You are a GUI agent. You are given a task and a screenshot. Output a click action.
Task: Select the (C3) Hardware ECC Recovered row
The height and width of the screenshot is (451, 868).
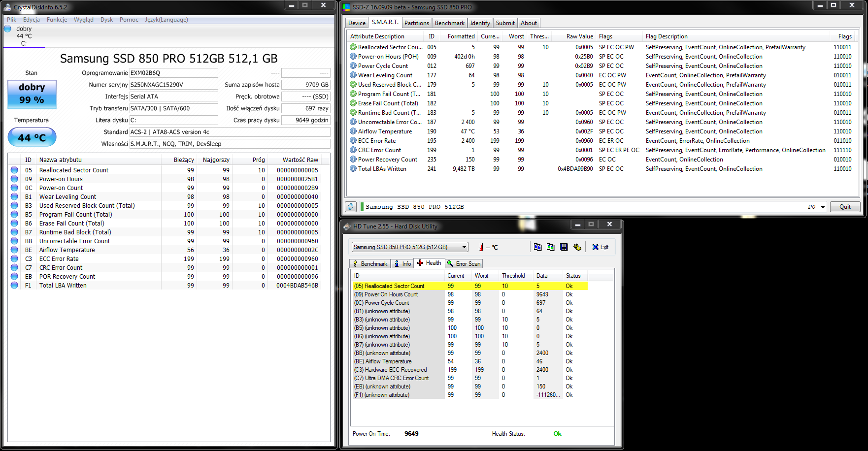pos(470,370)
